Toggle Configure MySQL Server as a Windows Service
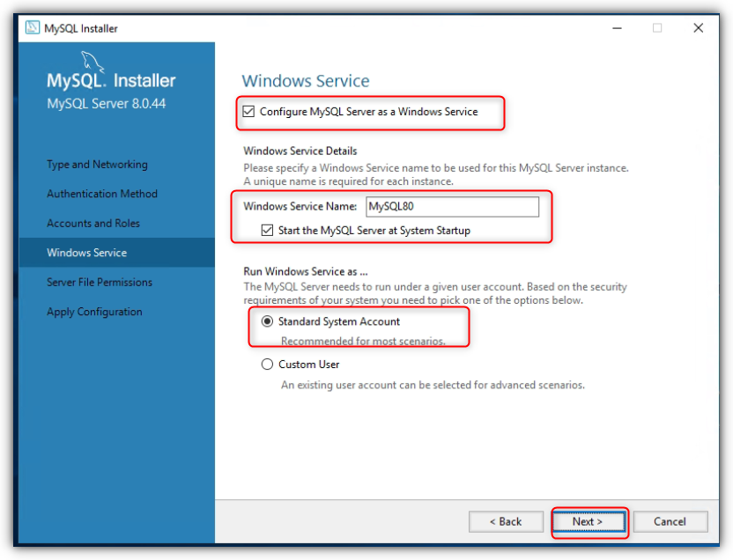Viewport: 733px width, 560px height. pos(248,112)
